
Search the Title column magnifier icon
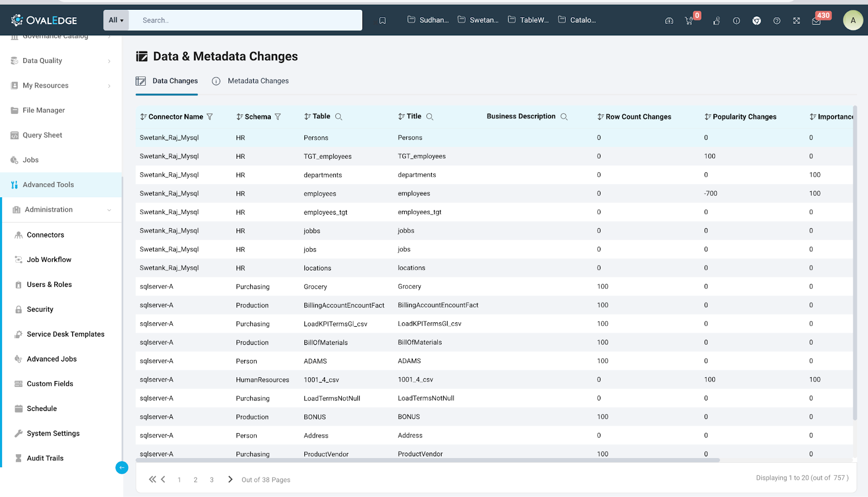click(430, 117)
